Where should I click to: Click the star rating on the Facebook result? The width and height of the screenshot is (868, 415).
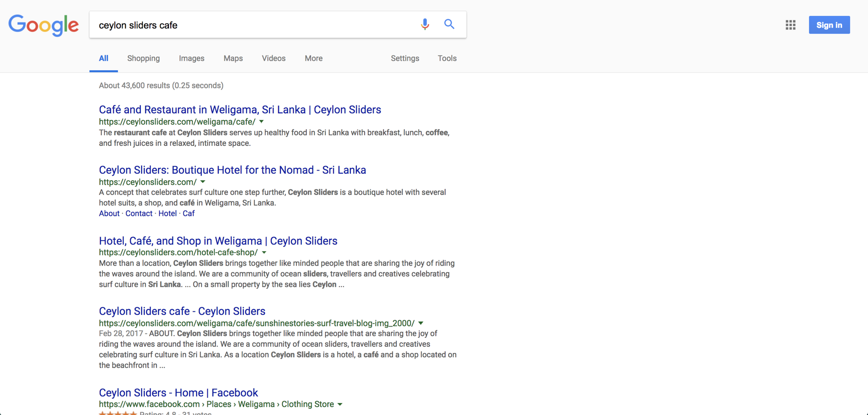[118, 413]
